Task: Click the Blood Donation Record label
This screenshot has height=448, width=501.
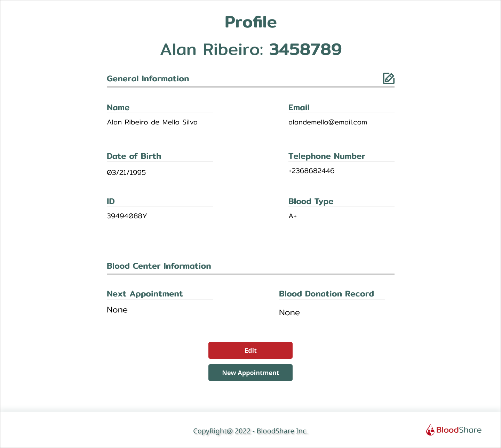Action: pyautogui.click(x=326, y=294)
